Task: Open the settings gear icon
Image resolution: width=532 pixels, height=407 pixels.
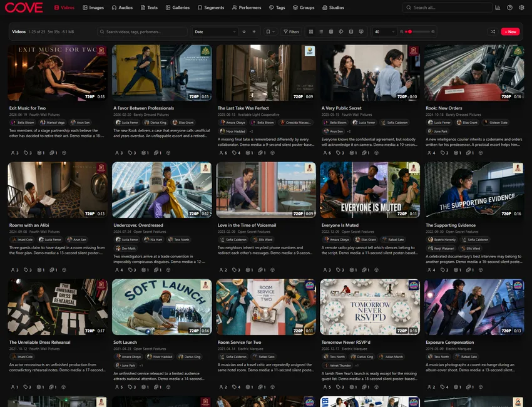Action: (521, 8)
